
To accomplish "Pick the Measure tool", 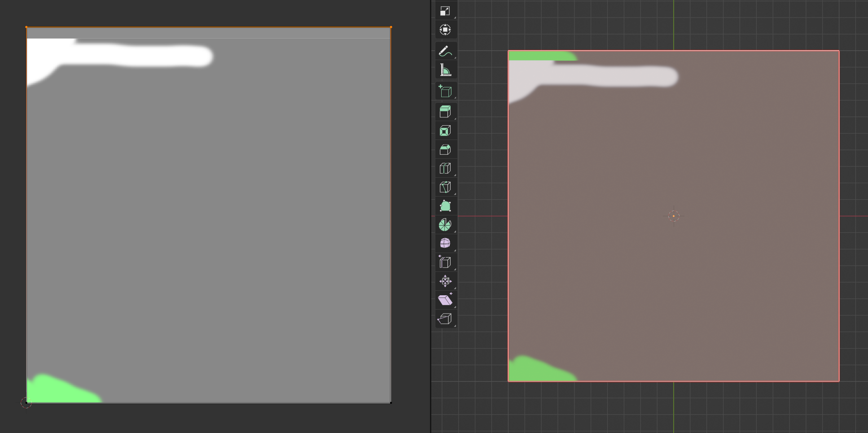I will pos(445,70).
